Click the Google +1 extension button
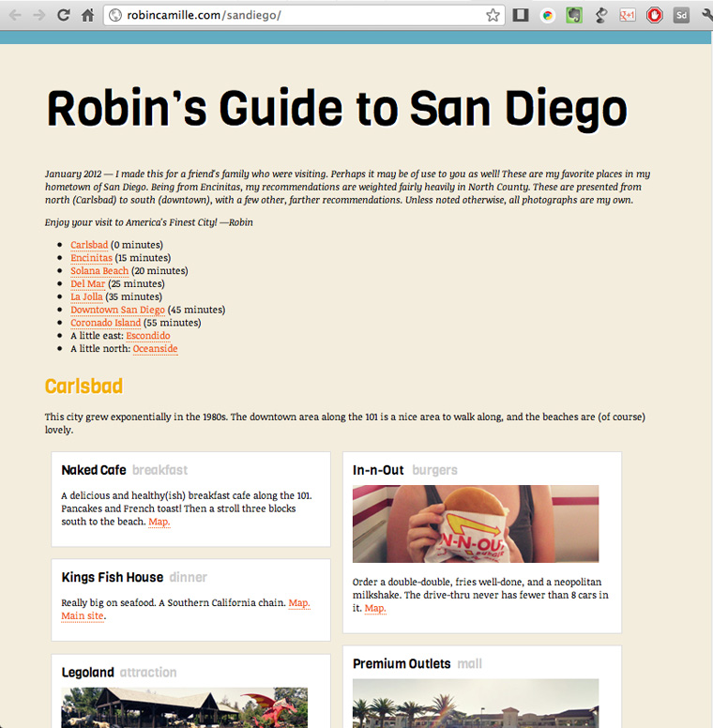The height and width of the screenshot is (728, 713). tap(627, 16)
